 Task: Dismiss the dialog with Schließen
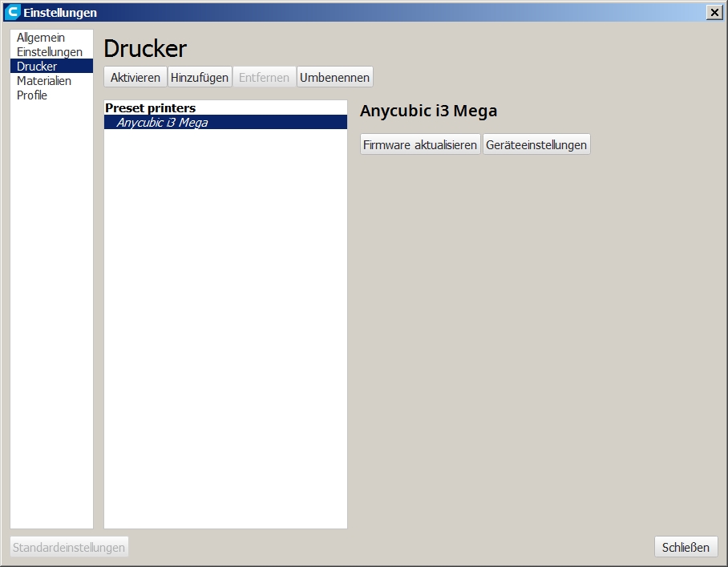coord(686,547)
